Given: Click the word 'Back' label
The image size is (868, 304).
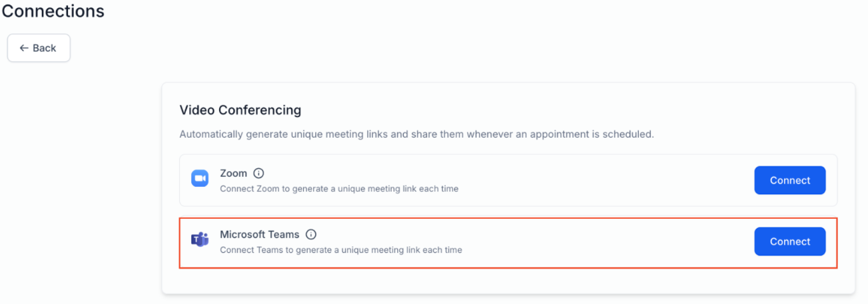Looking at the screenshot, I should click(45, 48).
